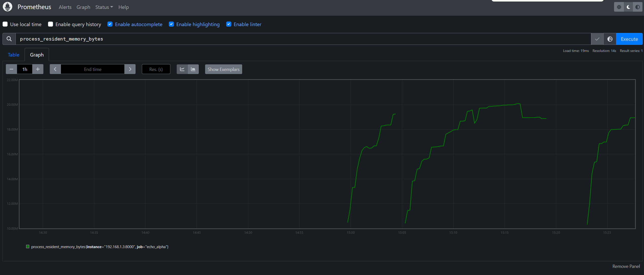
Task: Click the format expression checkmark icon
Action: pos(597,39)
